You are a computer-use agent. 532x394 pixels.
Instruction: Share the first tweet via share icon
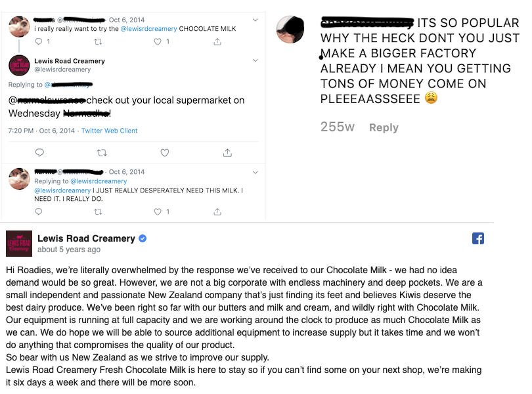[217, 41]
